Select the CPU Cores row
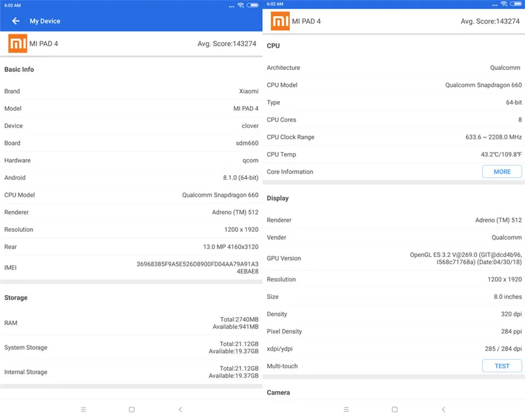Viewport: 525px width, 420px height. 394,120
